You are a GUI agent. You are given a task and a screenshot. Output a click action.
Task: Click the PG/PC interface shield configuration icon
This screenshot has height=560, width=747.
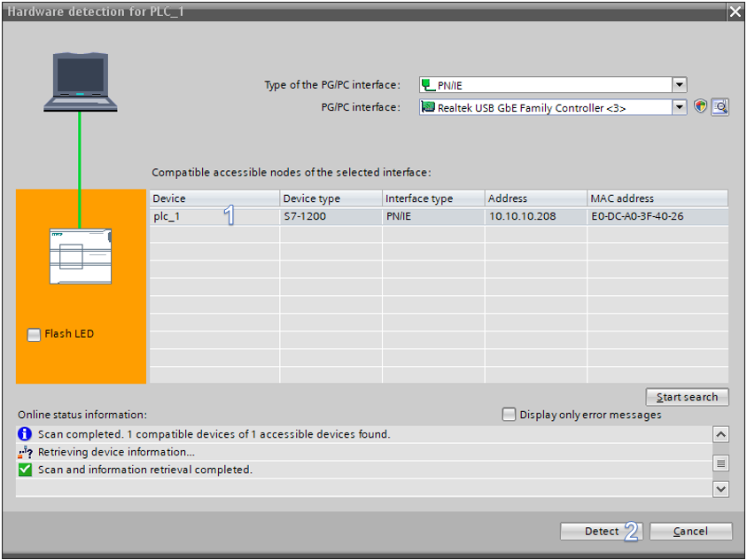pyautogui.click(x=700, y=106)
